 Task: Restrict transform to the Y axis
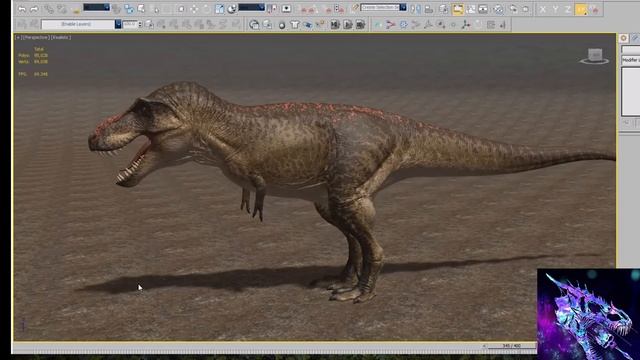(555, 9)
